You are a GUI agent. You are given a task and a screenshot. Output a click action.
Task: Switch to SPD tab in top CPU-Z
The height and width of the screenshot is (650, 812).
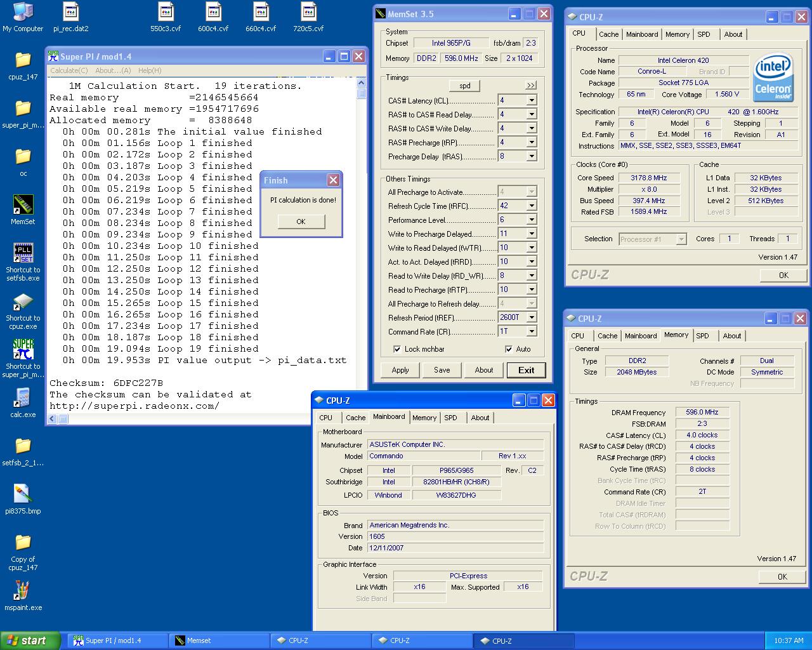[704, 34]
